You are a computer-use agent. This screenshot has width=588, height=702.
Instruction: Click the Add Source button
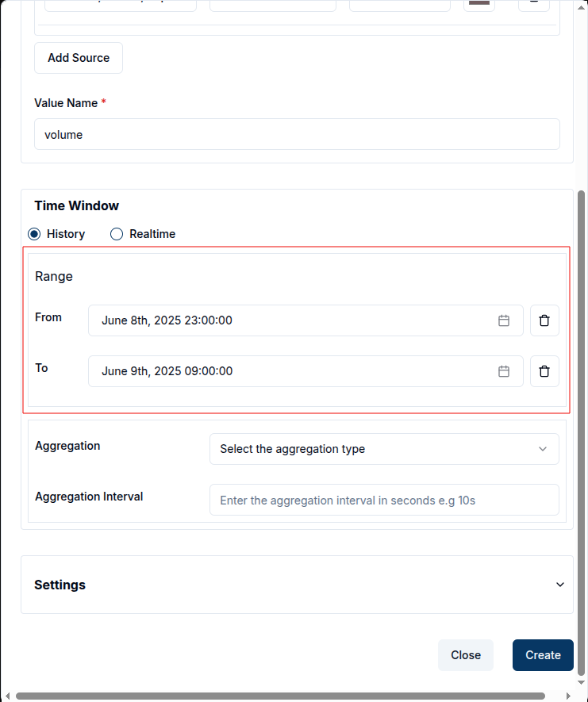coord(79,58)
